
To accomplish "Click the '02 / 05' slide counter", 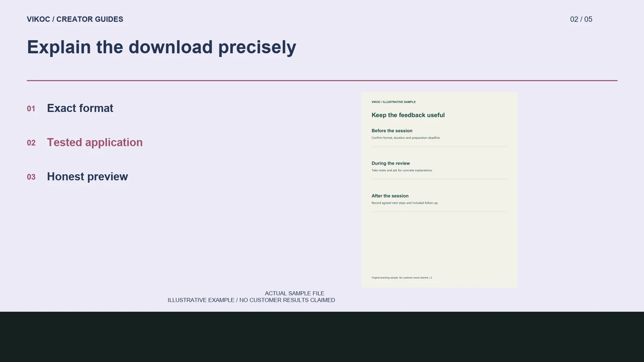I will 581,19.
